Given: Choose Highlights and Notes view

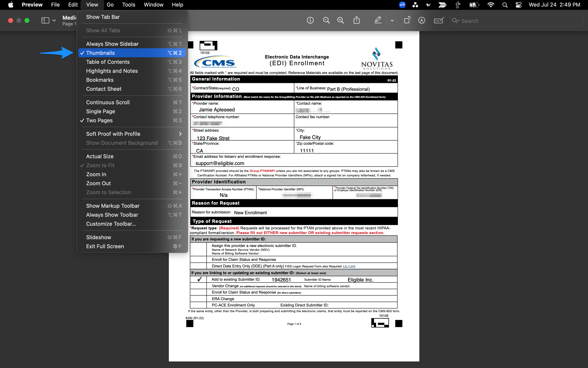Looking at the screenshot, I should pyautogui.click(x=132, y=71).
